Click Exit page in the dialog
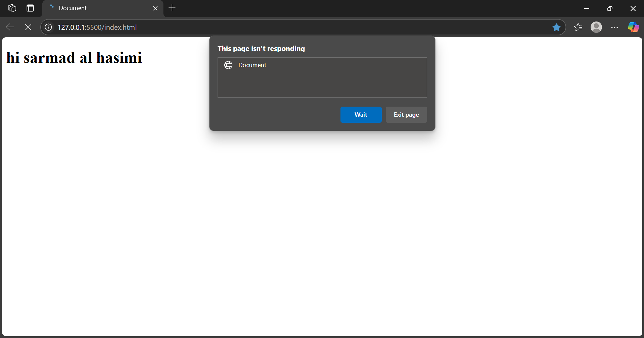 point(406,115)
